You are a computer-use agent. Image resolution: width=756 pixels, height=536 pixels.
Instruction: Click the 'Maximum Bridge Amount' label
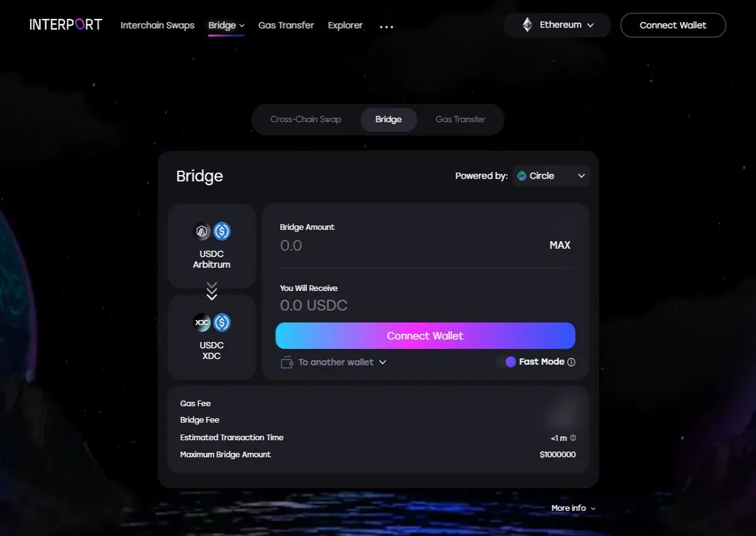226,454
